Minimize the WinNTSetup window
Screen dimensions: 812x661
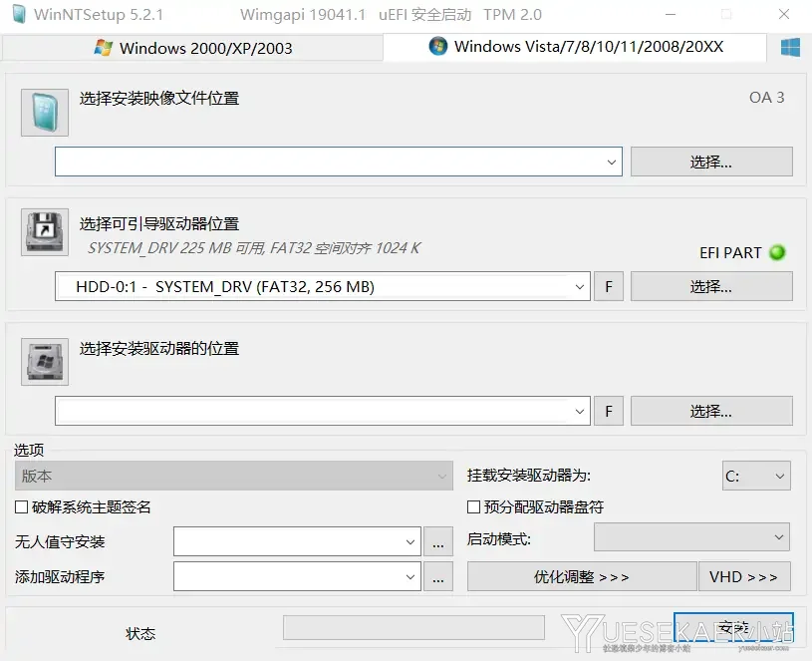click(671, 15)
